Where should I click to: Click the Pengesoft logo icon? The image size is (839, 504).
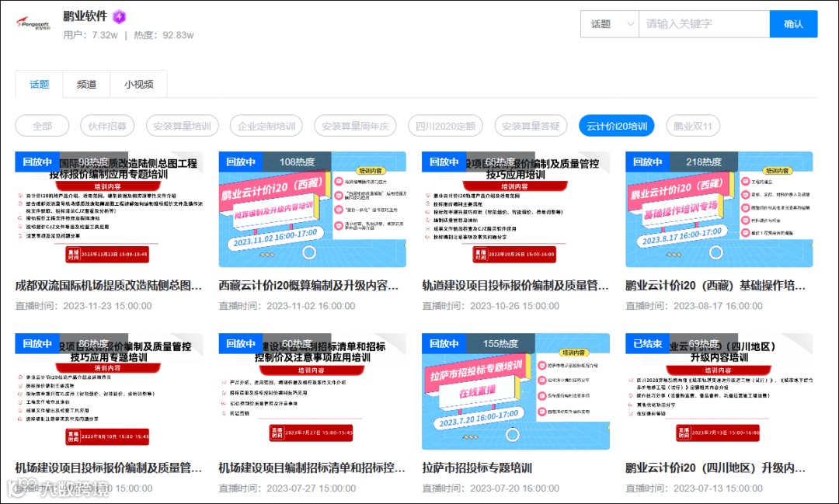[x=33, y=23]
